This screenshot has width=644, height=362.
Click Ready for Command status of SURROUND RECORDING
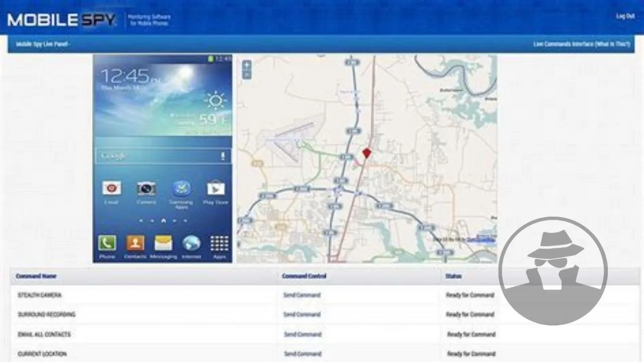click(470, 315)
